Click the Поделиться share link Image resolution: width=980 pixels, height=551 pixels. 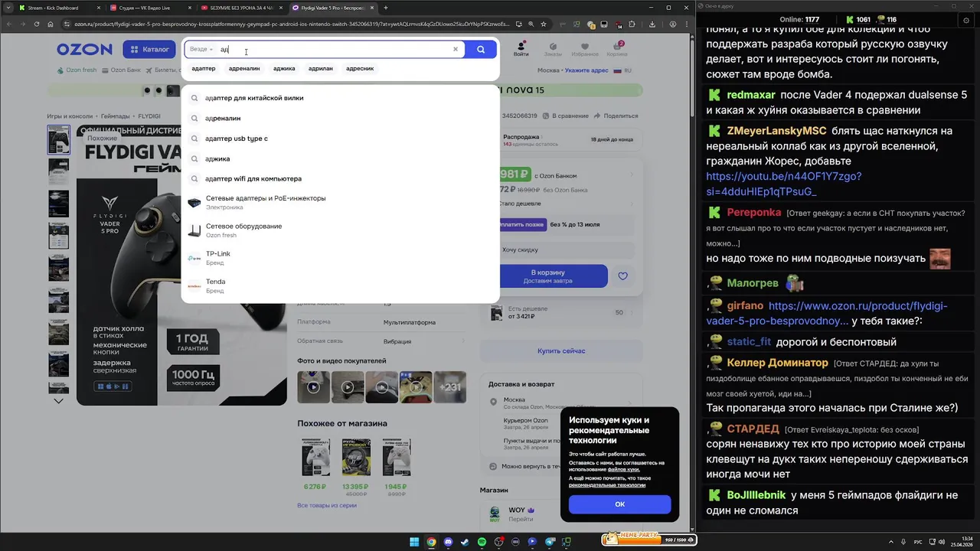point(616,116)
